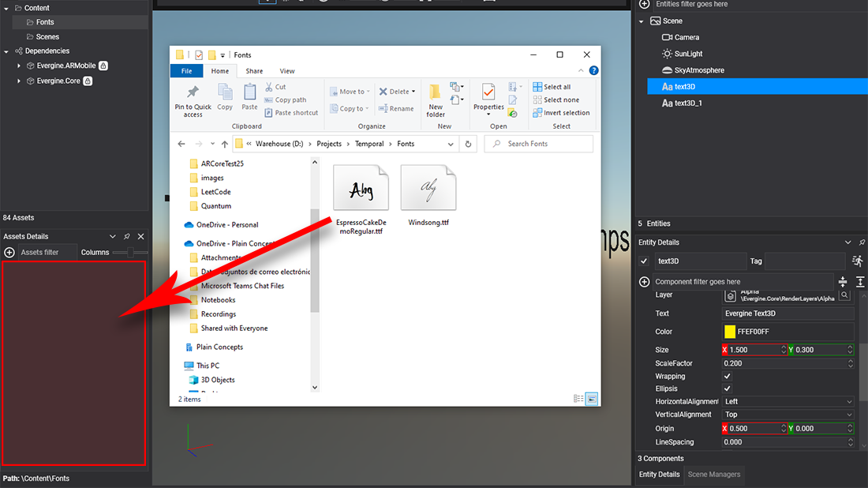Image resolution: width=868 pixels, height=488 pixels.
Task: Click the New folder icon
Action: 436,93
